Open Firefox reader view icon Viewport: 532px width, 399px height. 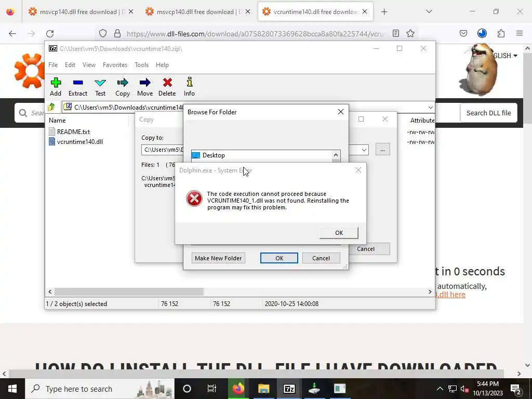tap(395, 33)
